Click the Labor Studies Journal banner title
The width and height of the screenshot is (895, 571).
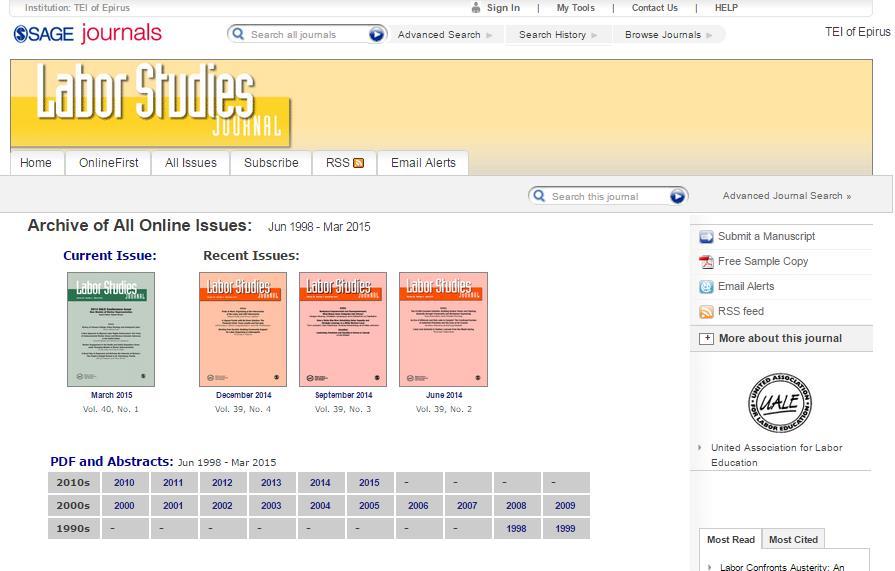pyautogui.click(x=158, y=100)
